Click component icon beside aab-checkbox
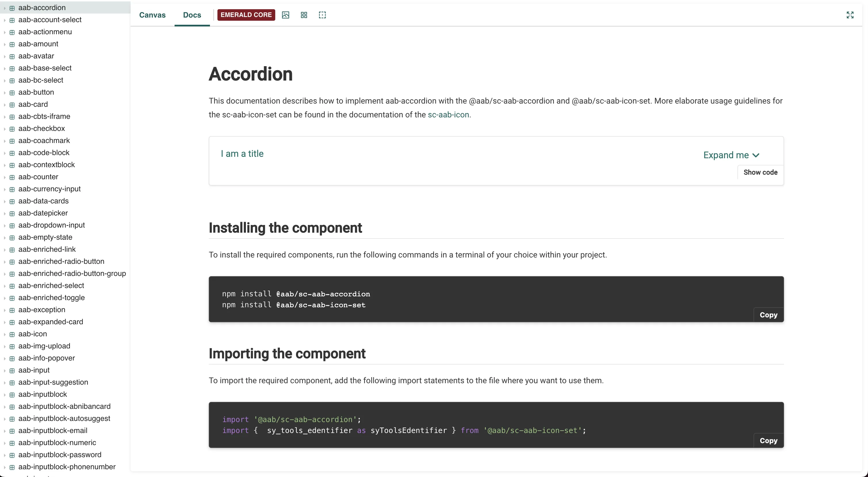868x477 pixels. coord(12,129)
